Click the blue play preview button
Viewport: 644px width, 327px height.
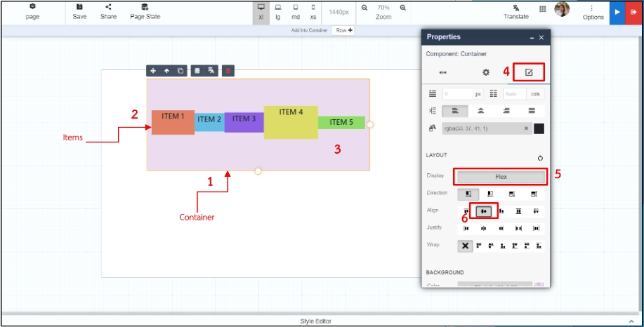coord(617,13)
